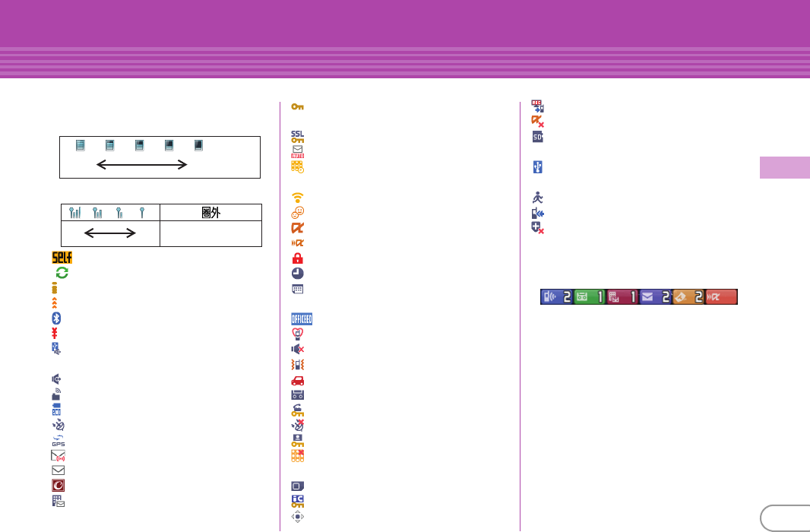This screenshot has height=532, width=810.
Task: Click the red badge at bar's end
Action: coord(721,296)
